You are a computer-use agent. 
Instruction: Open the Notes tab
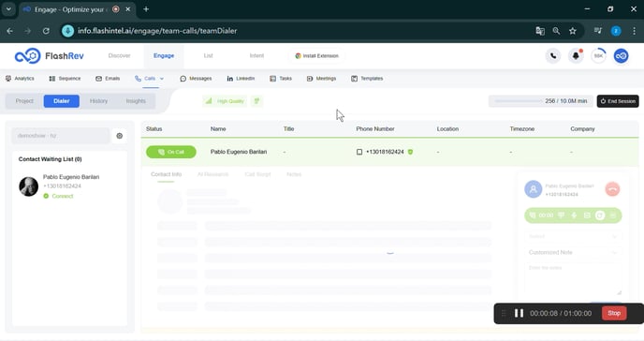point(294,174)
